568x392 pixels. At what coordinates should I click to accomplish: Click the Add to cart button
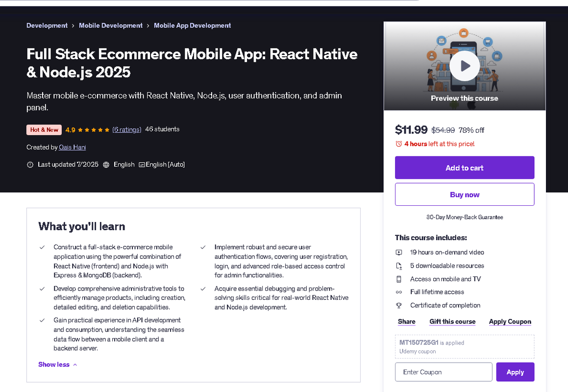pyautogui.click(x=465, y=168)
